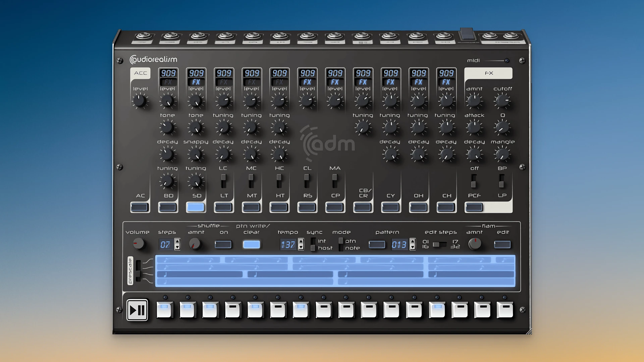Image resolution: width=644 pixels, height=362 pixels.
Task: Decrease steps count with the down arrow
Action: tap(177, 248)
